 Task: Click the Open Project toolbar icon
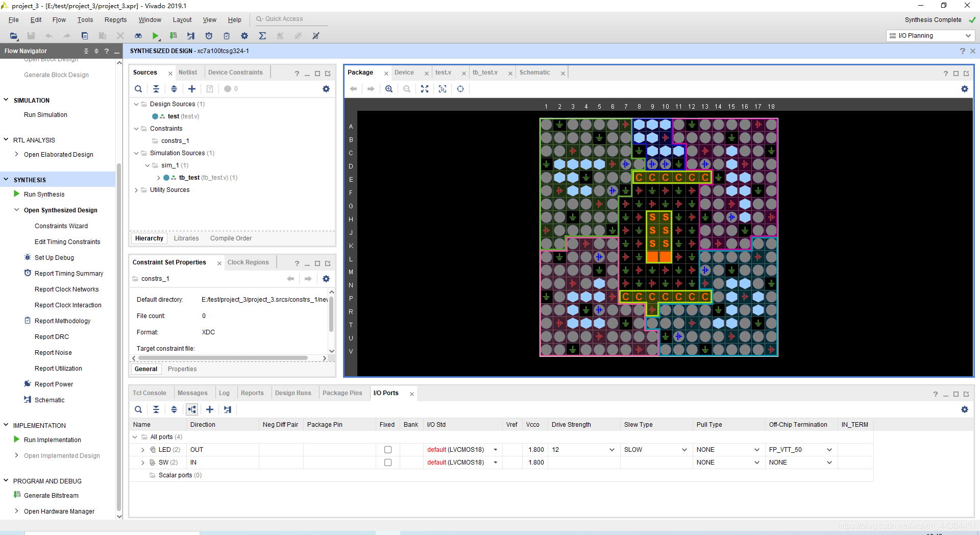tap(14, 36)
